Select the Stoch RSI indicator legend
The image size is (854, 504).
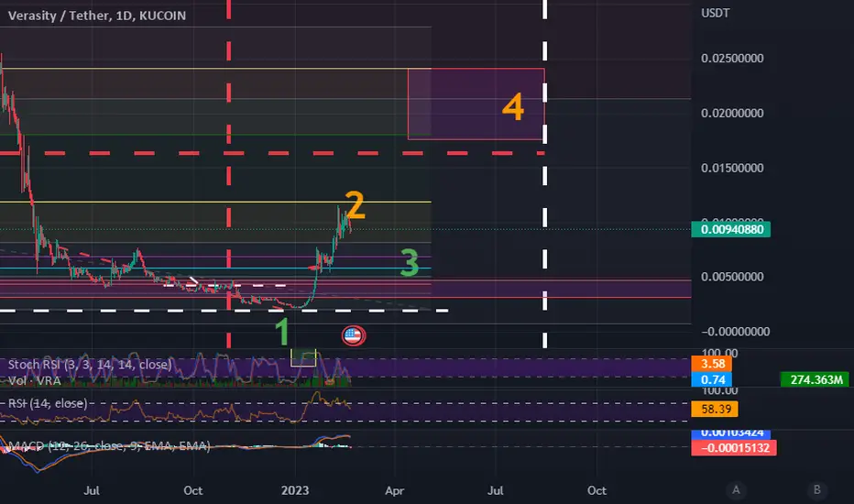point(90,364)
